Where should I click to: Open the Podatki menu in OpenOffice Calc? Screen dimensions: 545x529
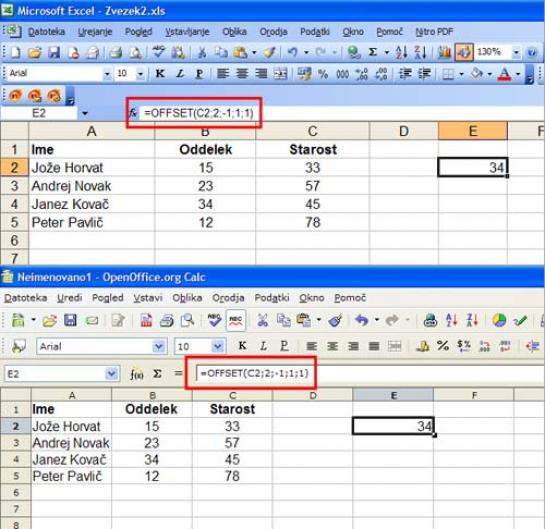coord(272,298)
